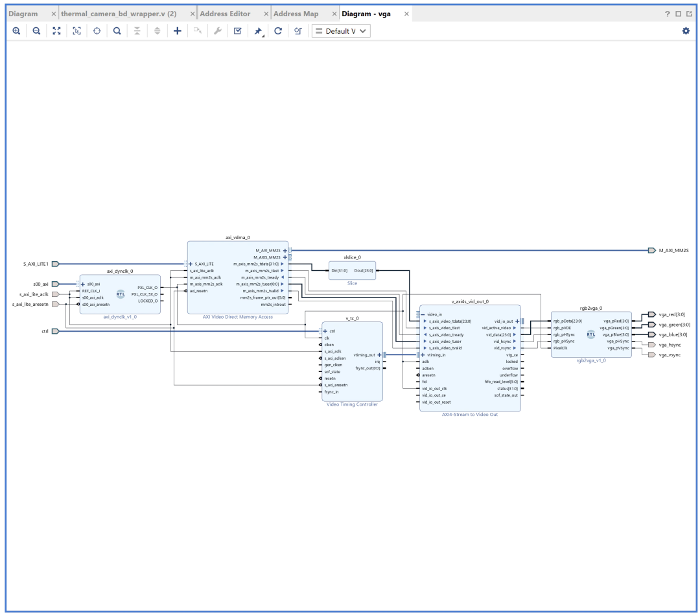Click the Regenerate Layout refresh icon
The width and height of the screenshot is (700, 615).
277,30
